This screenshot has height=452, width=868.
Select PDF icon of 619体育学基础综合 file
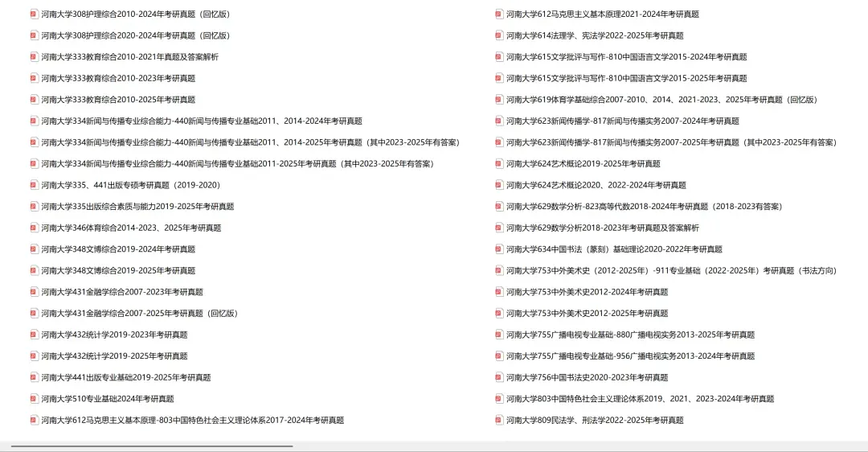[499, 100]
